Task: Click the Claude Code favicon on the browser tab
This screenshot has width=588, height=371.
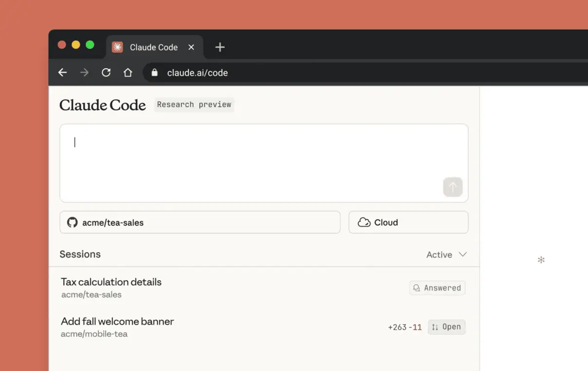Action: click(x=117, y=47)
